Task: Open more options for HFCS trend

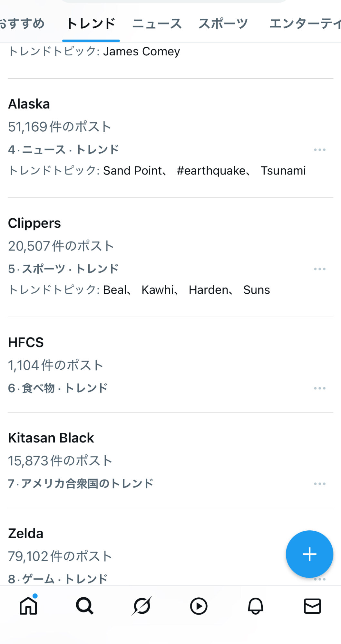Action: point(320,388)
